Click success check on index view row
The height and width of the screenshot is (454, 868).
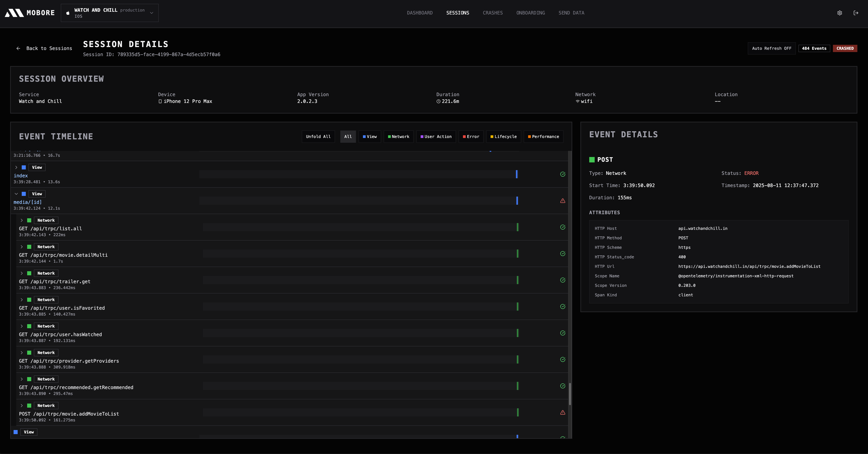[562, 174]
